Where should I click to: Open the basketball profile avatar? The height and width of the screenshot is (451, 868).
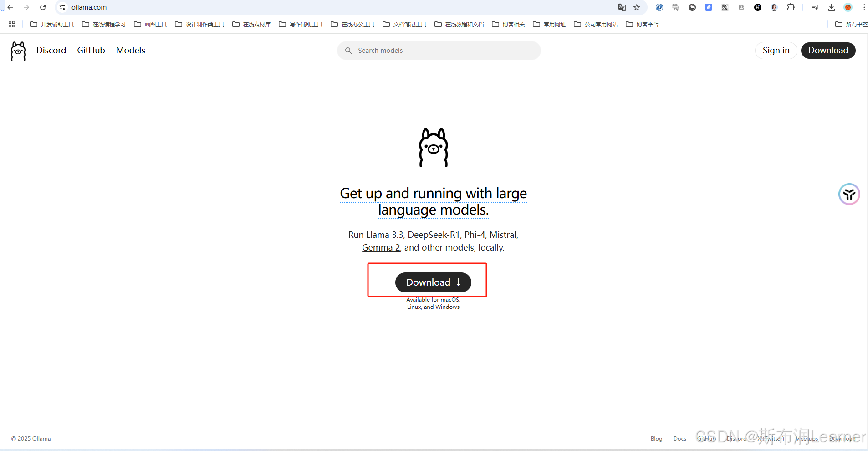tap(848, 7)
